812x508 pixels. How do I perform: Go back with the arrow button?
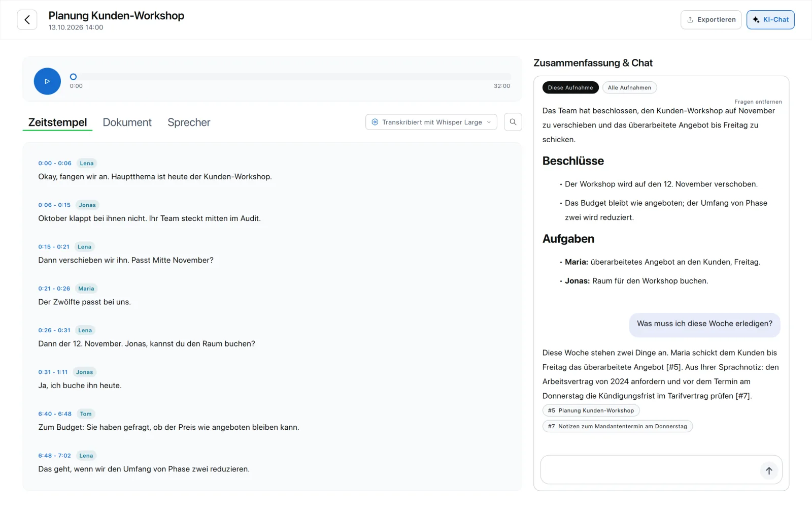click(x=27, y=20)
